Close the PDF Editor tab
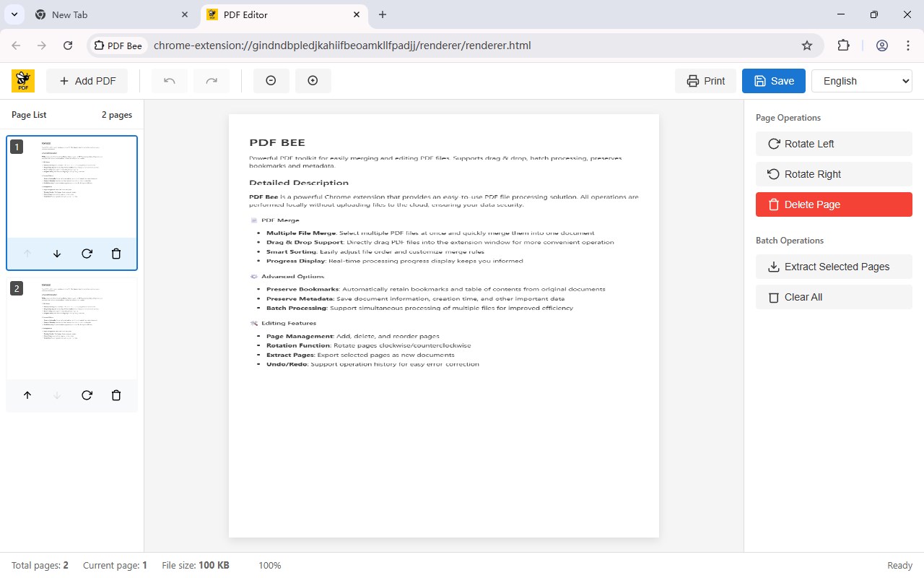The height and width of the screenshot is (578, 924). pyautogui.click(x=357, y=14)
